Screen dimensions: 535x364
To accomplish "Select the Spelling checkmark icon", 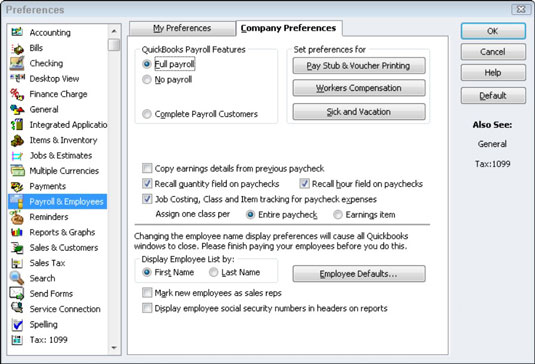I will pos(17,324).
